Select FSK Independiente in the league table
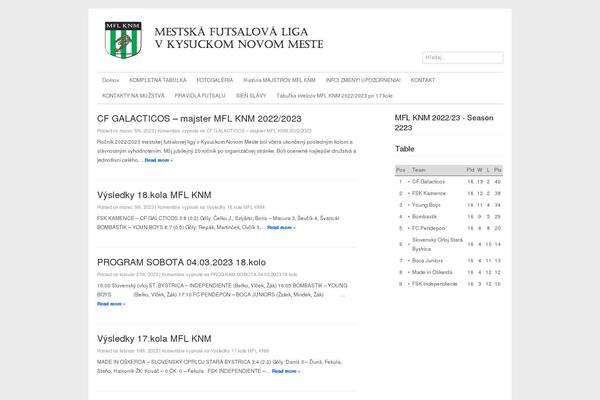This screenshot has height=400, width=600. [434, 284]
